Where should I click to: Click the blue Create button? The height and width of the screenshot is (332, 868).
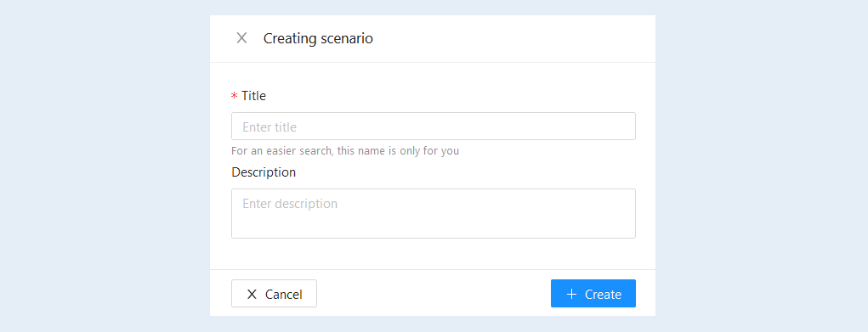tap(593, 293)
